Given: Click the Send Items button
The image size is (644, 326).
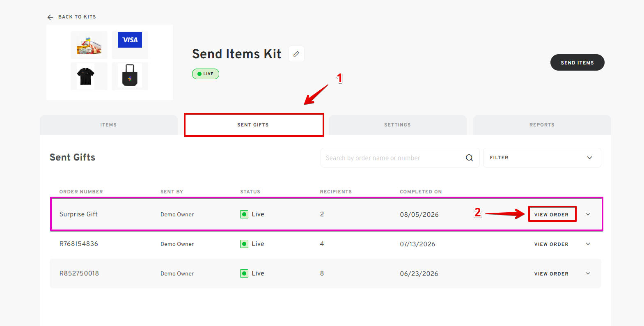Looking at the screenshot, I should [577, 62].
